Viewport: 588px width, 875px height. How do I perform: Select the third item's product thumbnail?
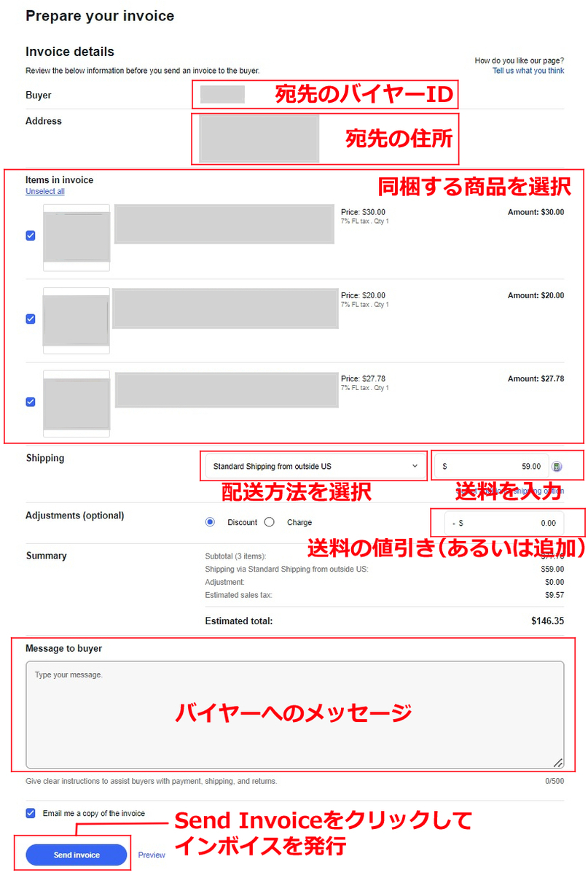(x=76, y=402)
